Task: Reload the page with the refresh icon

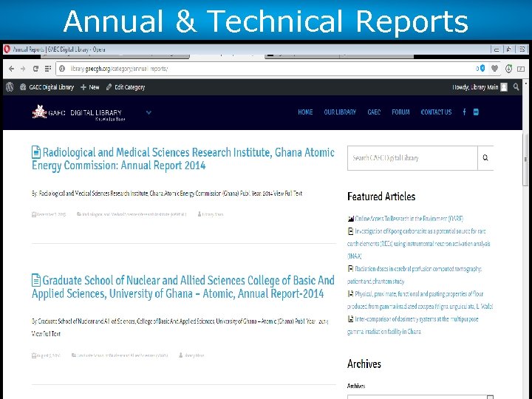Action: pos(35,69)
